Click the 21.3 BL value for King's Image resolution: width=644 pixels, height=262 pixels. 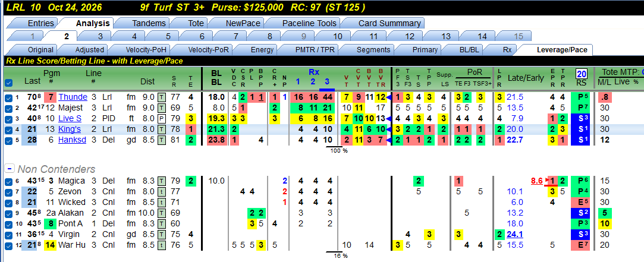point(217,130)
